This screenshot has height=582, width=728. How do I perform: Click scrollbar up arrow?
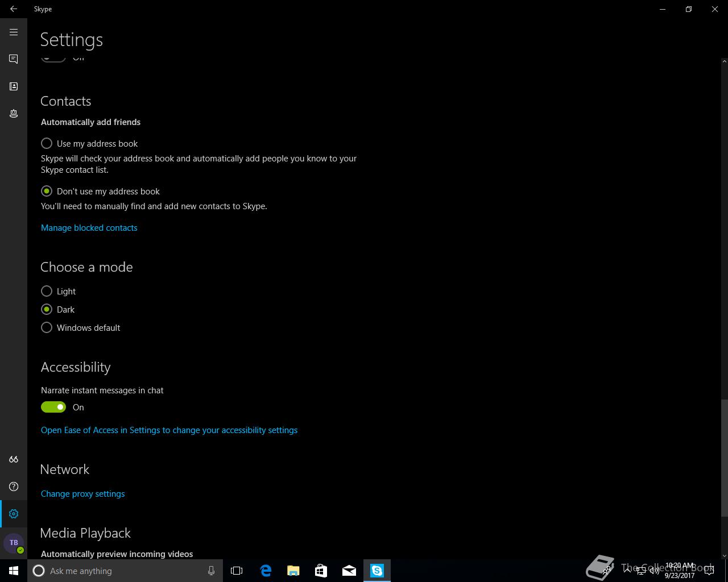tap(724, 61)
